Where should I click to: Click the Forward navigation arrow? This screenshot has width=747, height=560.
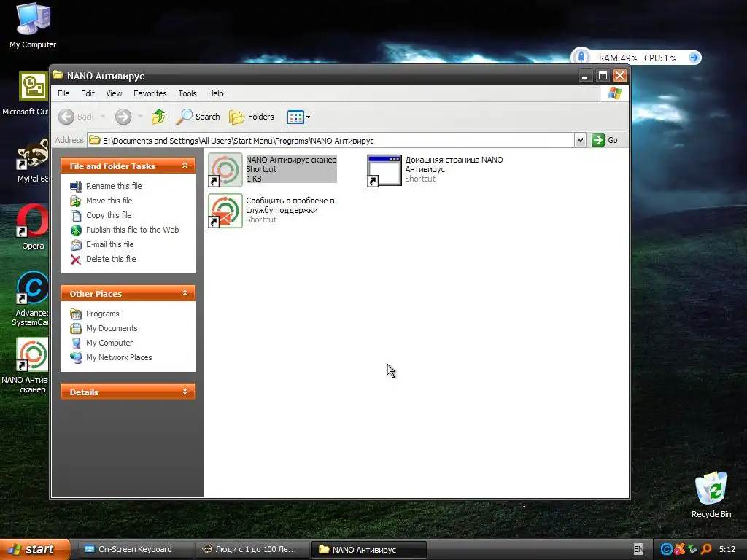(123, 117)
